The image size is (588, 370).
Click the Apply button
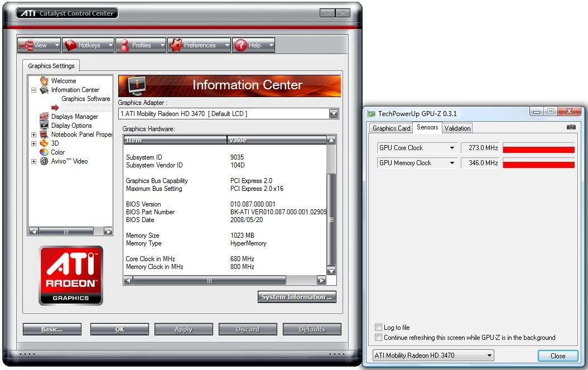(x=184, y=329)
